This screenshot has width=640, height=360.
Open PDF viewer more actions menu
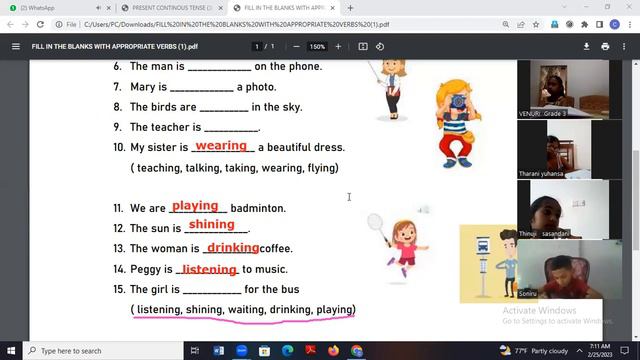click(x=624, y=47)
